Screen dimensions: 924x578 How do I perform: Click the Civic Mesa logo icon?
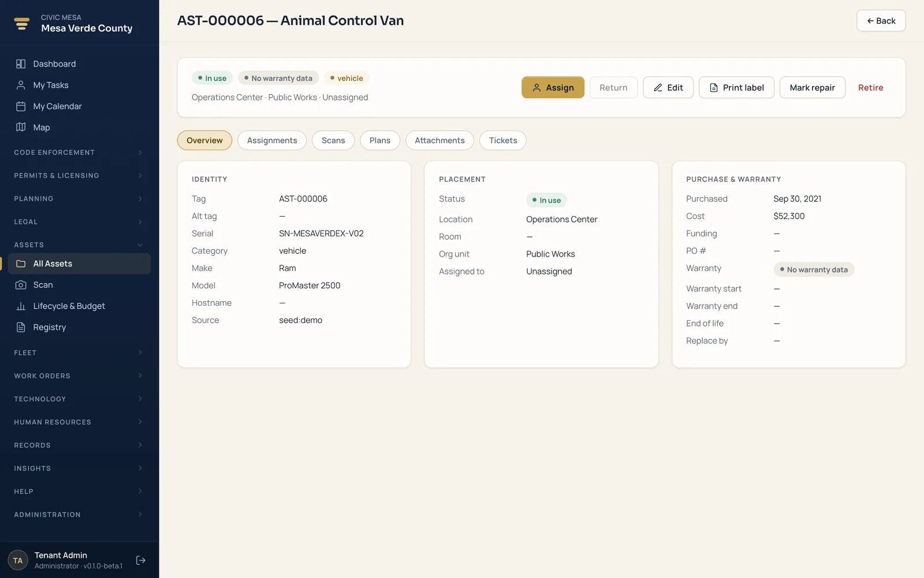click(21, 23)
